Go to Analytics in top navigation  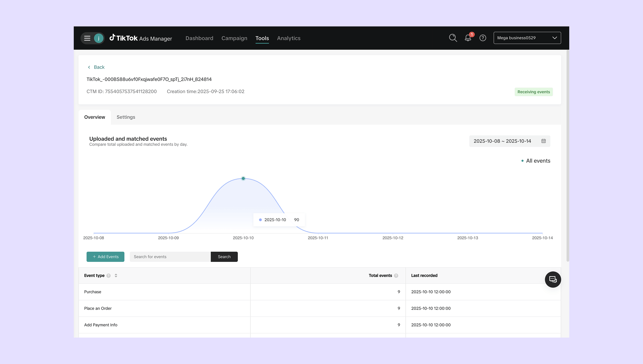tap(288, 38)
